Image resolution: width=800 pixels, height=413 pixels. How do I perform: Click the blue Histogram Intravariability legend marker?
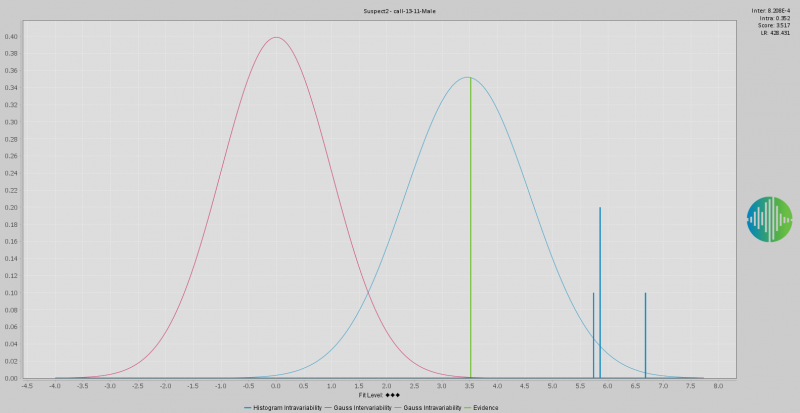point(247,408)
